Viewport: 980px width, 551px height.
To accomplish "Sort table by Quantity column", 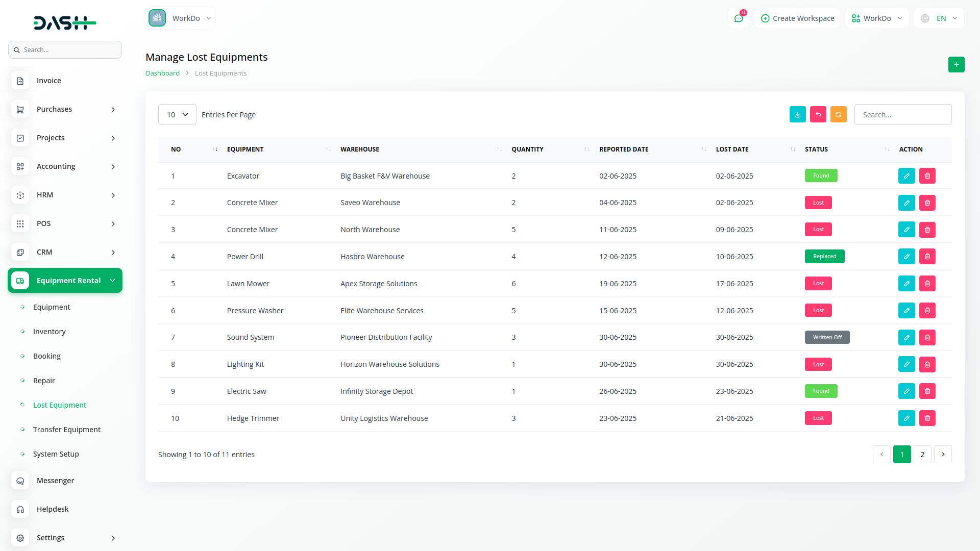I will pyautogui.click(x=527, y=149).
